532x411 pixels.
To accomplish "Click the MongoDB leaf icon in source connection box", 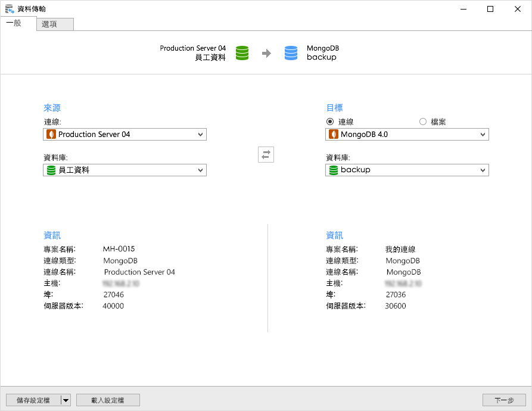I will click(51, 134).
